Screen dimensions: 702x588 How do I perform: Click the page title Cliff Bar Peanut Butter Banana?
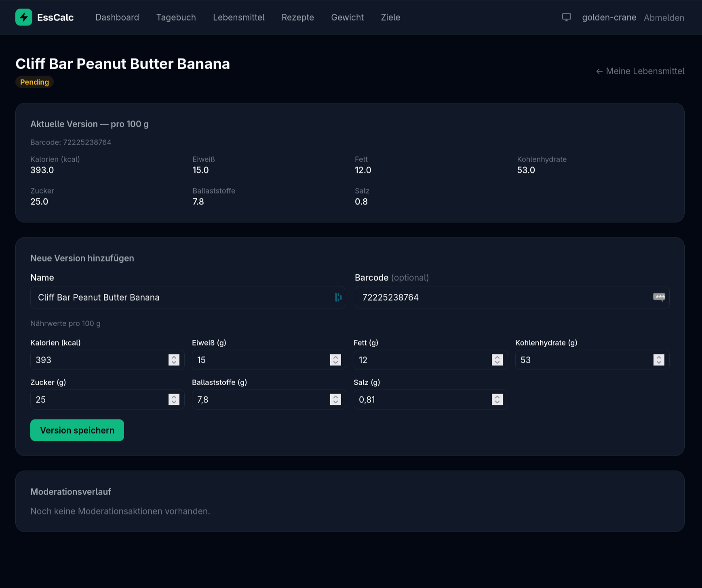point(122,64)
